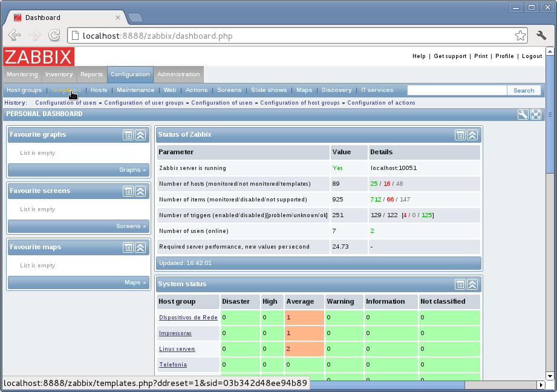The image size is (557, 392).
Task: Open the Screens » link
Action: coord(131,226)
